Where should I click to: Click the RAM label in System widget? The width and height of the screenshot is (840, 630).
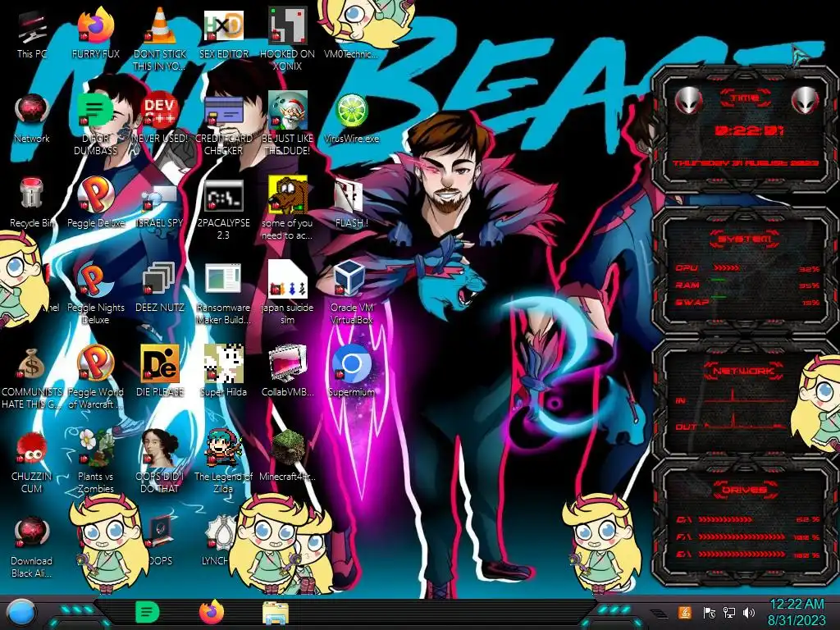point(687,285)
